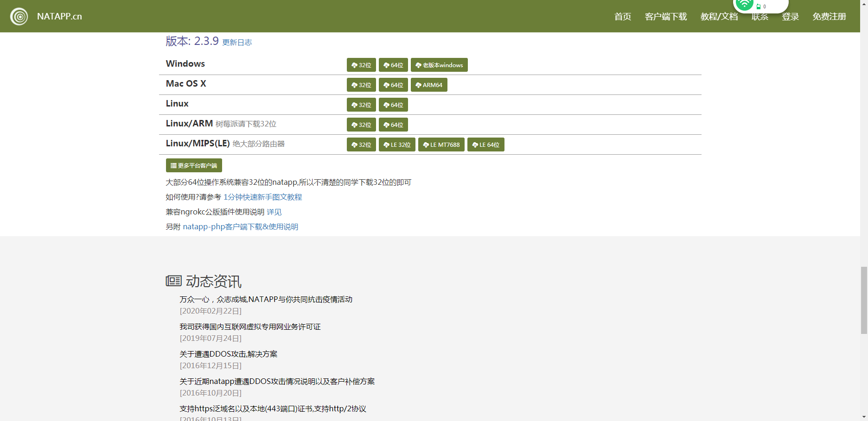Click the 更多平台客户端 button
Screen dimensions: 868x421
[x=194, y=165]
